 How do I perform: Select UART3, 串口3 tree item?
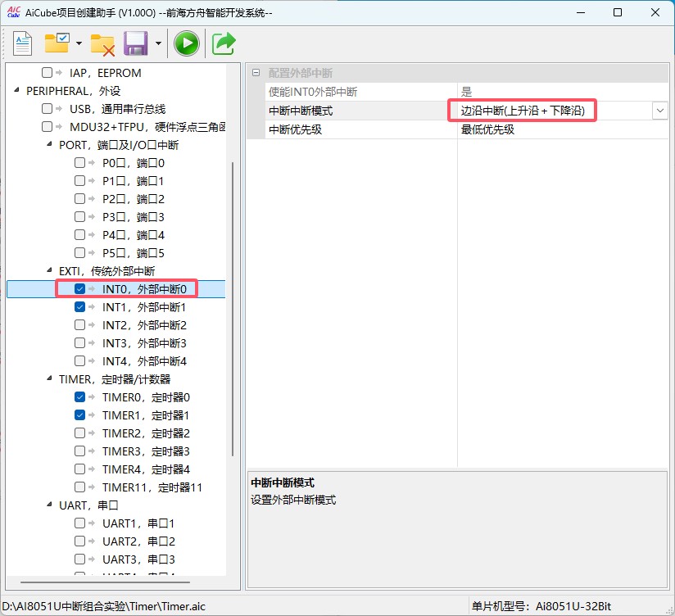pos(138,559)
